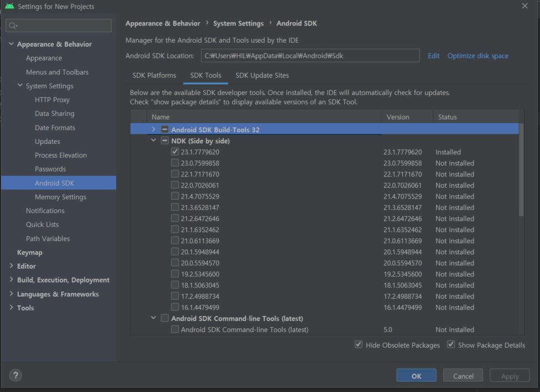Check NDK version 22.1.7171670
The width and height of the screenshot is (540, 392).
coord(175,174)
